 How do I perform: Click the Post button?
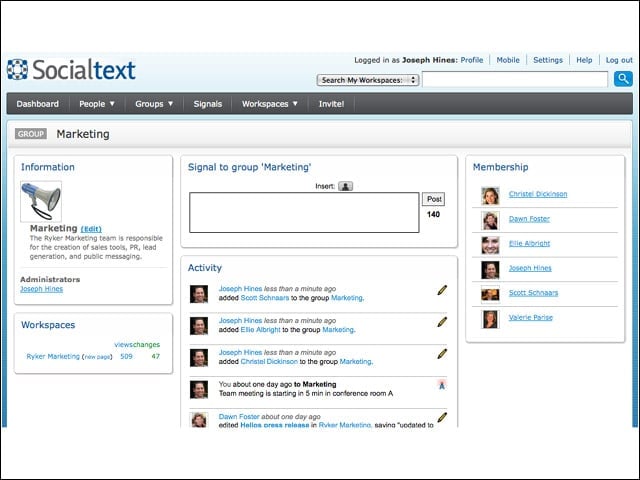click(433, 199)
